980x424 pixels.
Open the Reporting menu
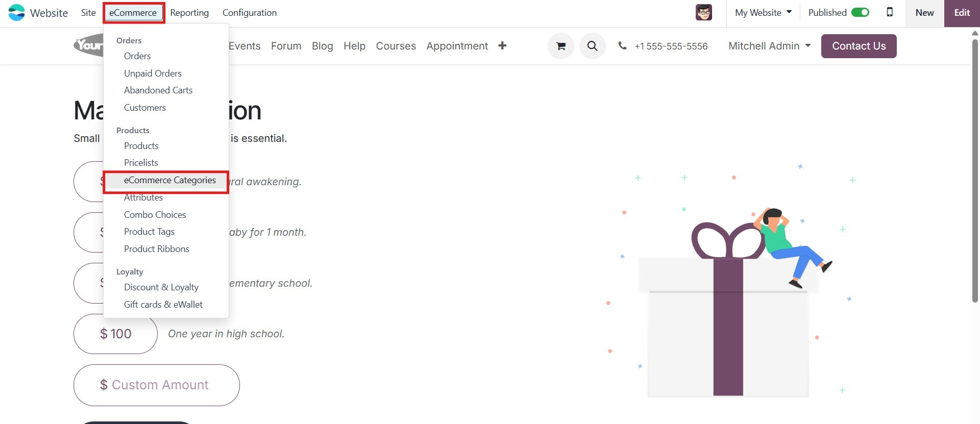tap(189, 13)
